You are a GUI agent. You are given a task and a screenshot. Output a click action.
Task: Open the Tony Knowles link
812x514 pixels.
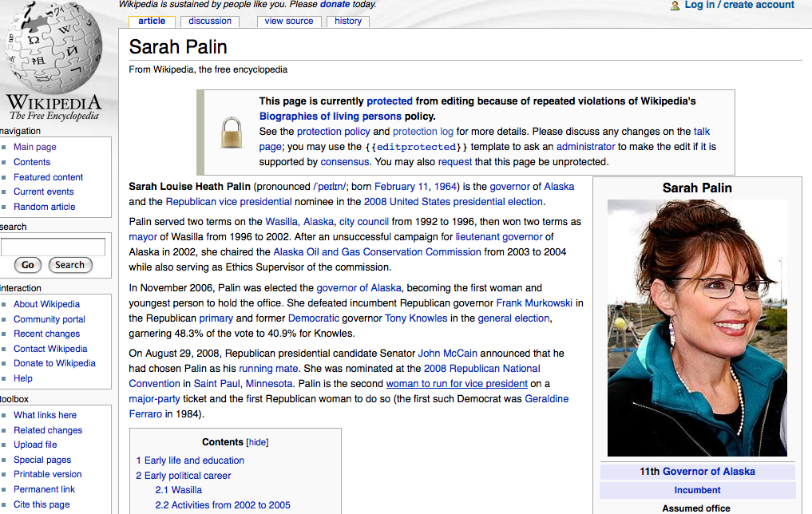[416, 318]
